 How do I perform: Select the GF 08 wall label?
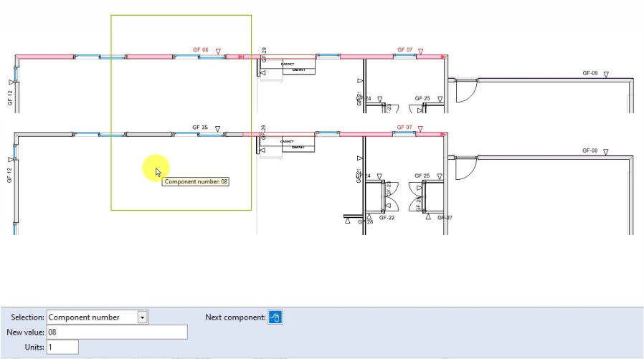201,50
